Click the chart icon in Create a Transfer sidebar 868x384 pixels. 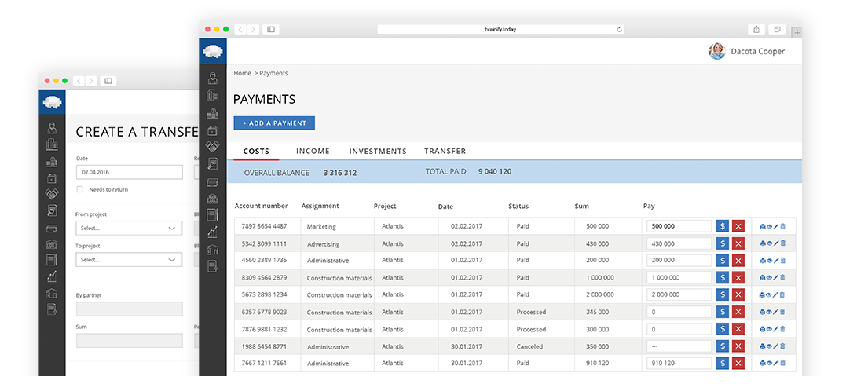52,276
